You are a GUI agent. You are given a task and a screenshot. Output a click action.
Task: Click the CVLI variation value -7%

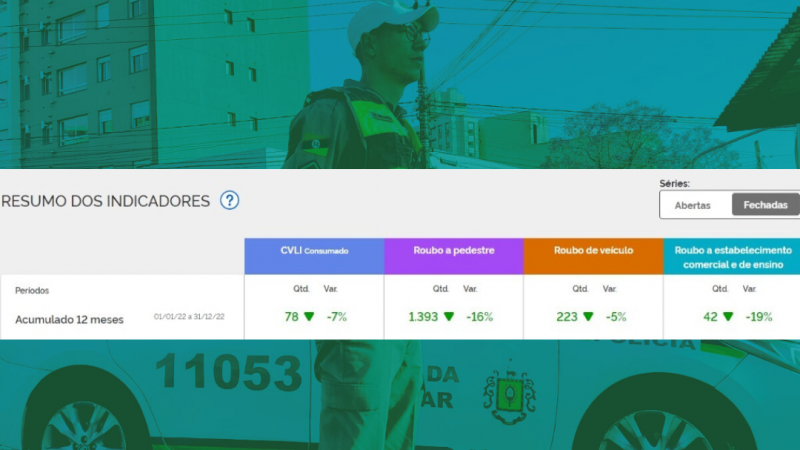click(337, 317)
